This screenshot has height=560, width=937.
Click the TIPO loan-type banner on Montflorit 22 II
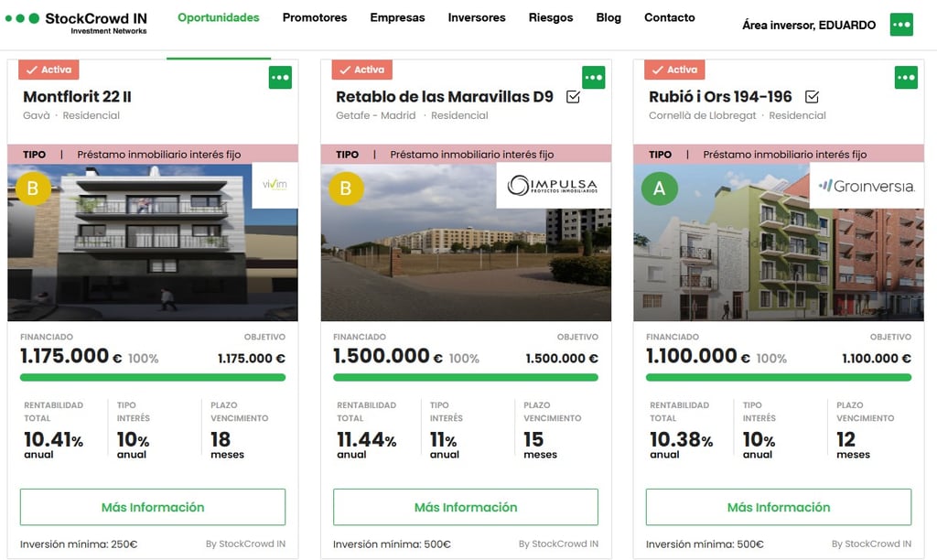coord(153,155)
